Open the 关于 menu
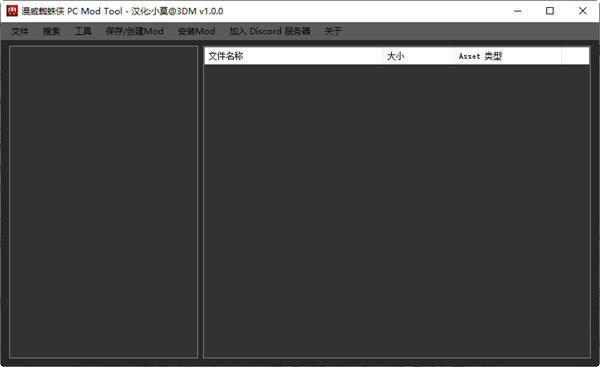This screenshot has height=367, width=600. [333, 31]
